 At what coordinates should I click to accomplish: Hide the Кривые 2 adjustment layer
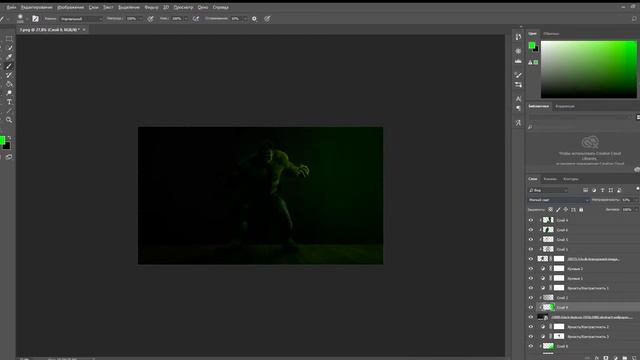[531, 269]
